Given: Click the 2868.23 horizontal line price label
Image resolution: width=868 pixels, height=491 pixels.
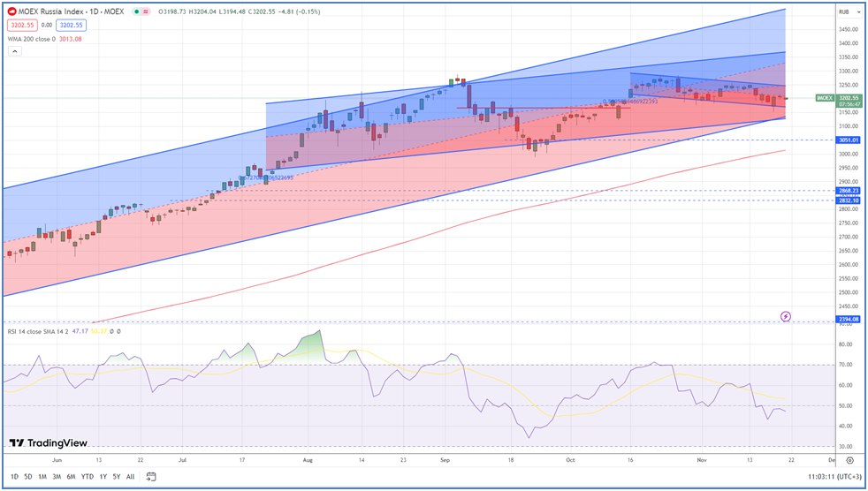Looking at the screenshot, I should pos(848,191).
